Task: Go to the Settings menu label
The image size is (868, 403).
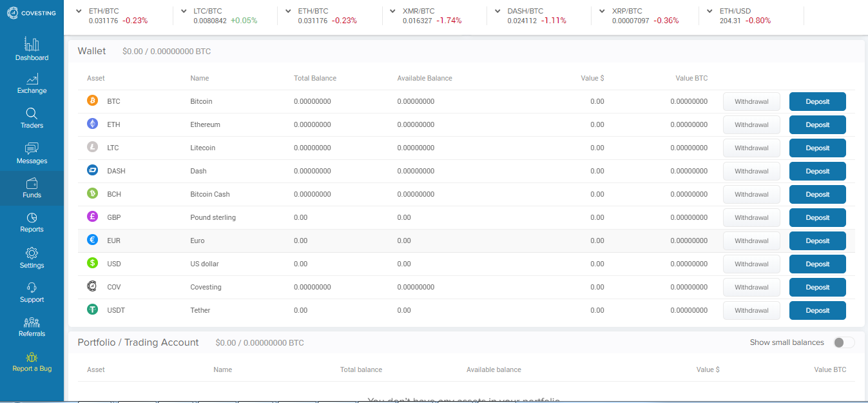Action: [x=32, y=265]
